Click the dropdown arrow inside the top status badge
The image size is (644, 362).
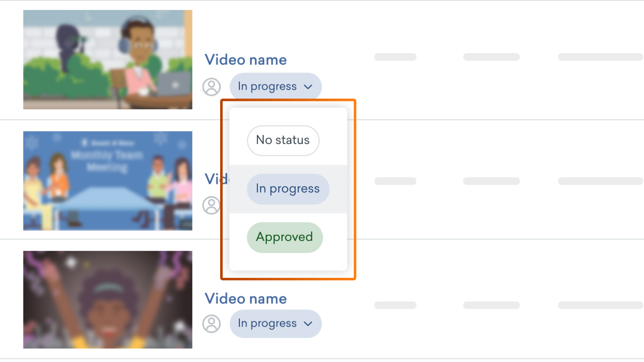[308, 86]
